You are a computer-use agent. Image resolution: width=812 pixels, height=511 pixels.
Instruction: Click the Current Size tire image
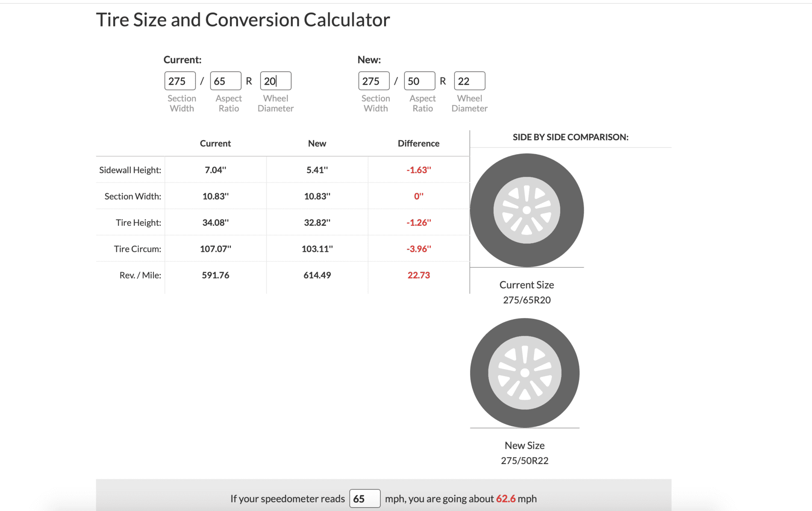coord(527,210)
